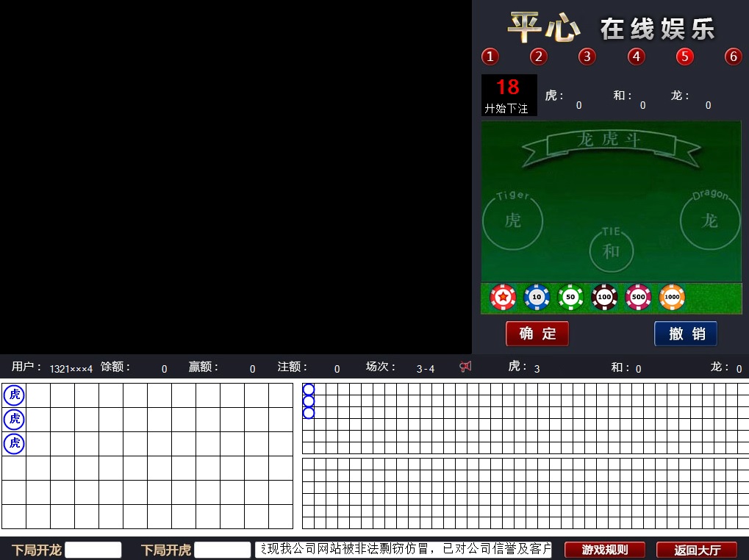Viewport: 749px width, 560px height.
Task: Open table number 6
Action: tap(733, 57)
